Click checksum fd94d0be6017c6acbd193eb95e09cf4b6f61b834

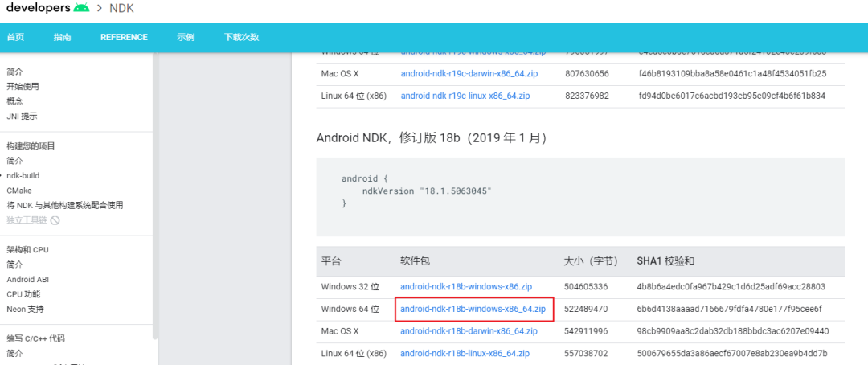pyautogui.click(x=732, y=96)
